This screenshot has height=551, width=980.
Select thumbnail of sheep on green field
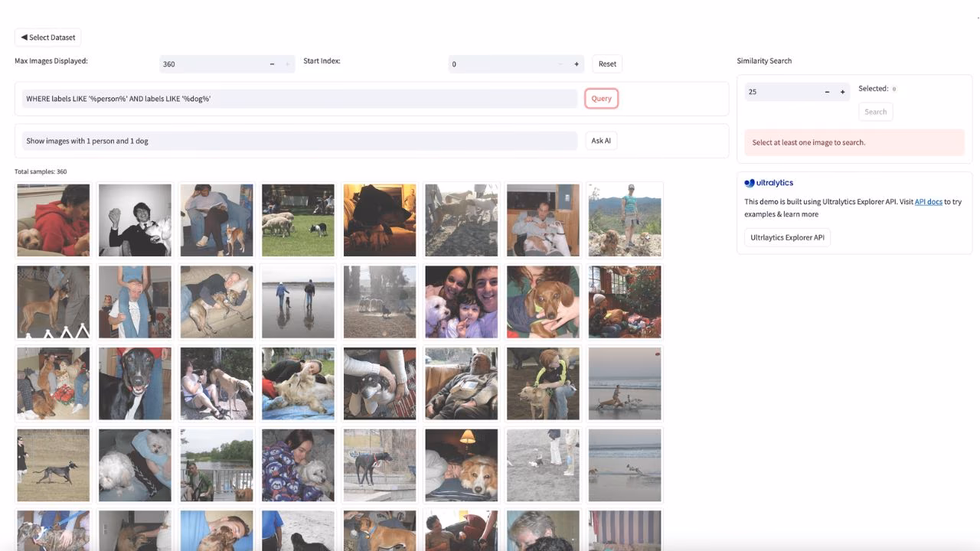[298, 220]
